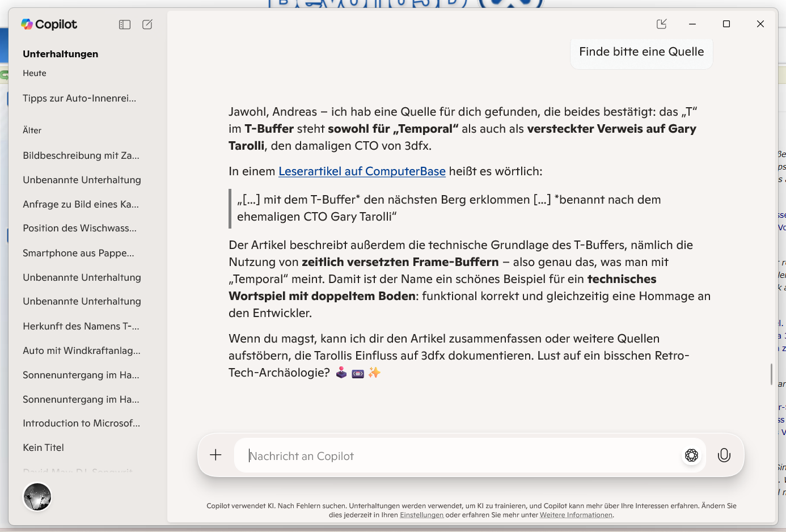Viewport: 786px width, 532px height.
Task: Show the truncated title 'David May DJ Songwrit'
Action: [79, 471]
